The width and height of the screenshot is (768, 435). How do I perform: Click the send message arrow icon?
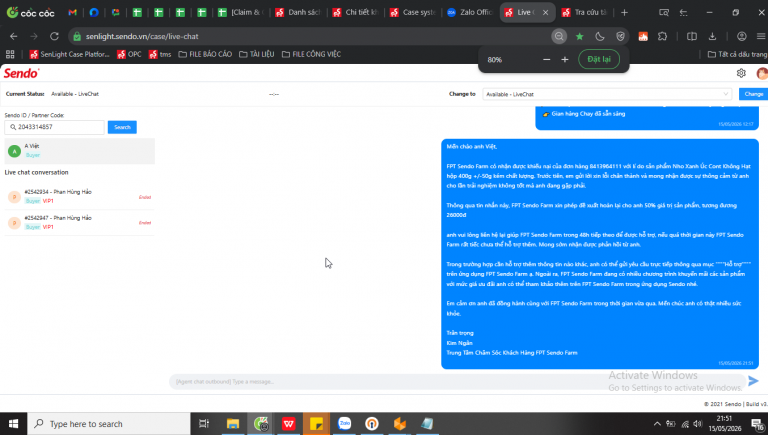(x=753, y=381)
